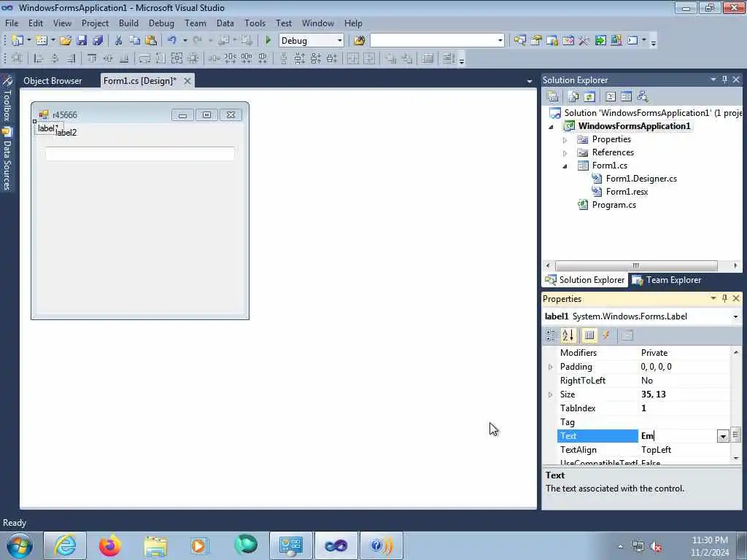Expand the Properties node in Solution Explorer
This screenshot has height=560, width=747.
coord(565,140)
